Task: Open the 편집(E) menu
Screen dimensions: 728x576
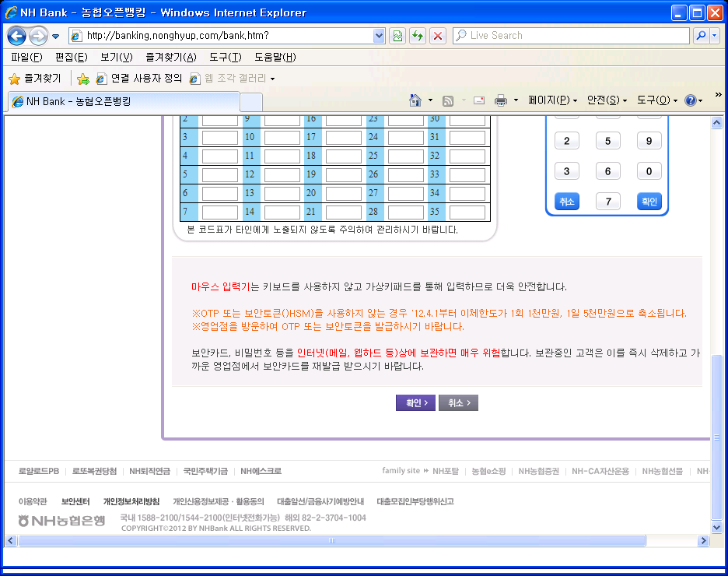Action: (x=71, y=57)
